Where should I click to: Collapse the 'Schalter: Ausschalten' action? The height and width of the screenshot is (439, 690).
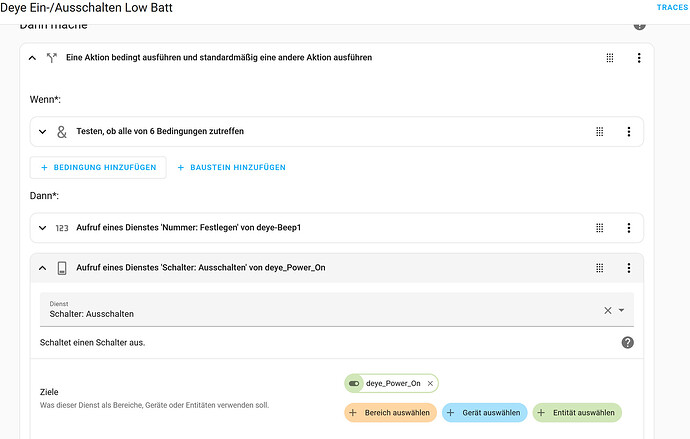(x=43, y=268)
